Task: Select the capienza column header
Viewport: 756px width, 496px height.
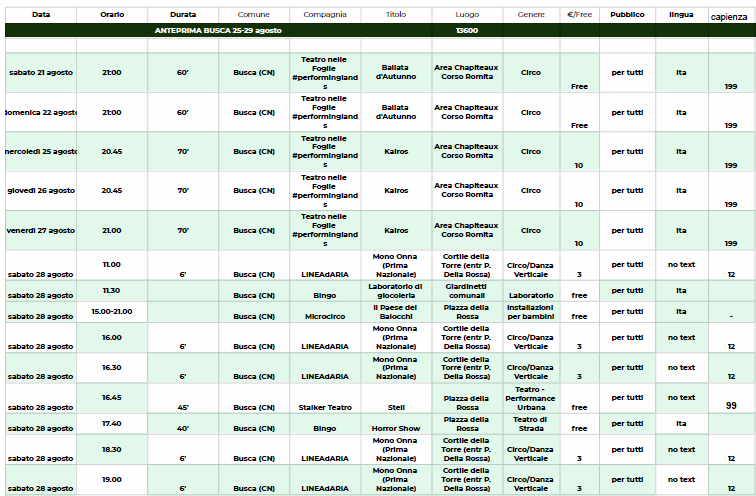Action: pyautogui.click(x=729, y=17)
